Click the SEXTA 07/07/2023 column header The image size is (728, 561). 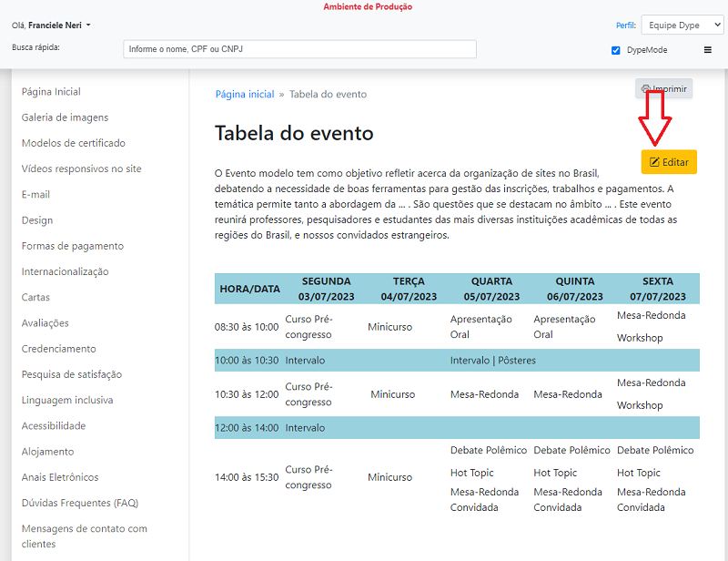coord(658,289)
